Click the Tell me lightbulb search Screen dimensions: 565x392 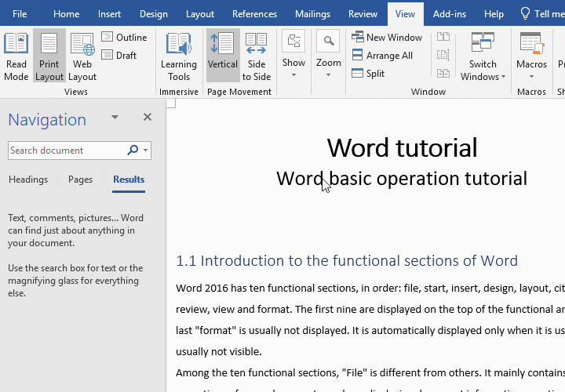click(541, 13)
